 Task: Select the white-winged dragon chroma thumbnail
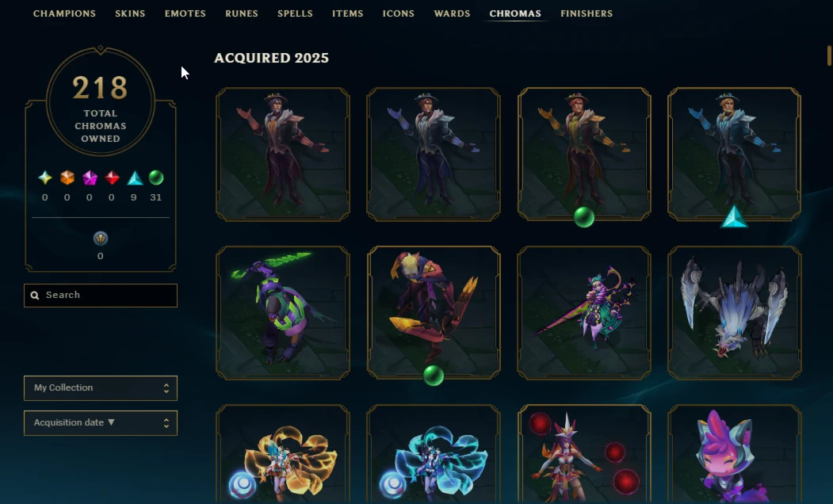[734, 313]
